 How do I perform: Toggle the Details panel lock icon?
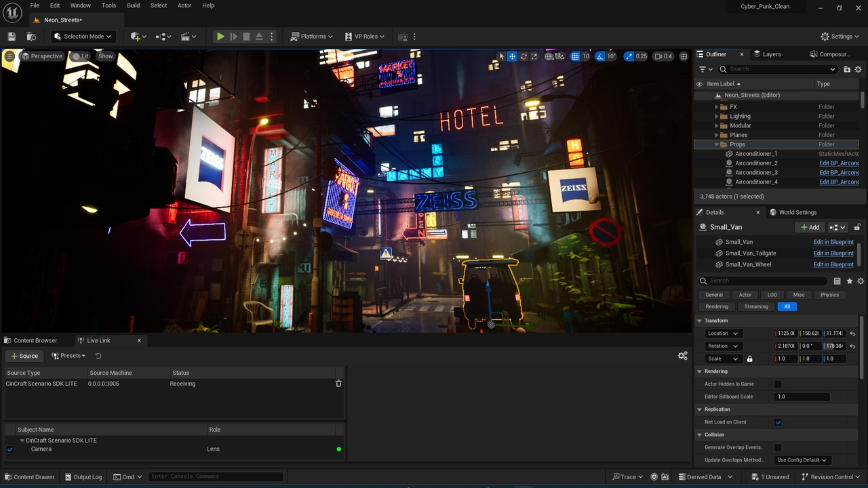(857, 227)
